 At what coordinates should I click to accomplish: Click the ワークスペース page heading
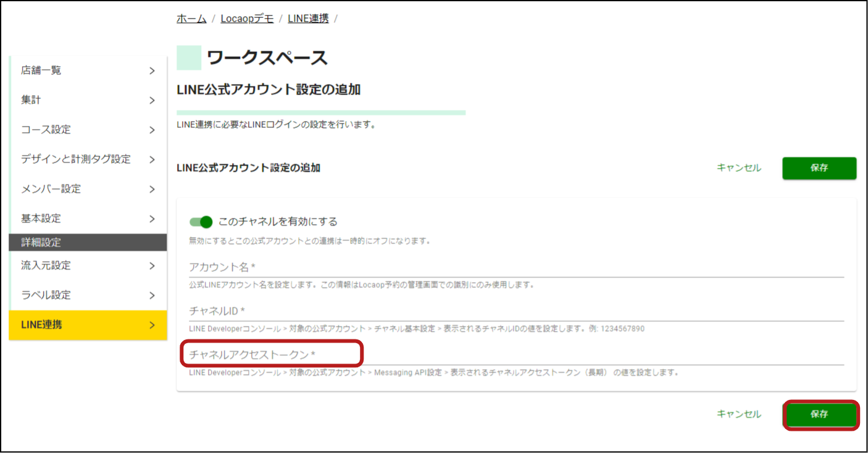click(267, 57)
